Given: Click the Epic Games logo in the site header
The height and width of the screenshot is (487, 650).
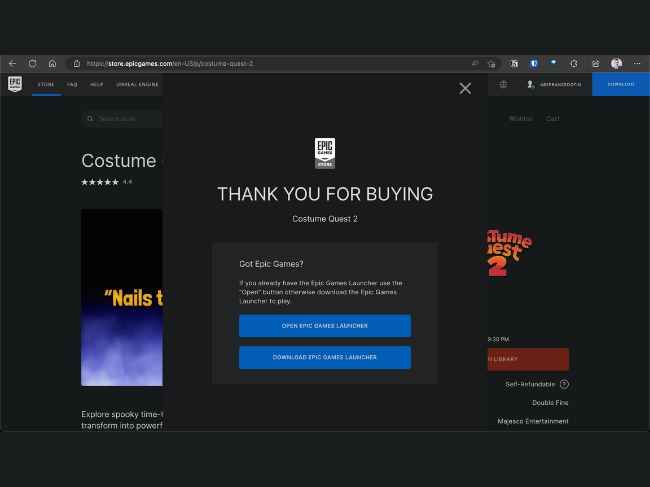Looking at the screenshot, I should [15, 84].
